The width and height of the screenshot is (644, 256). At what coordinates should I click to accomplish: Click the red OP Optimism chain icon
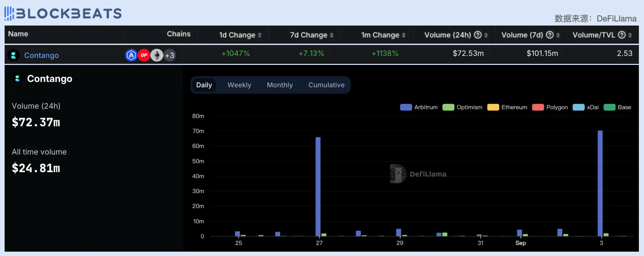click(144, 55)
